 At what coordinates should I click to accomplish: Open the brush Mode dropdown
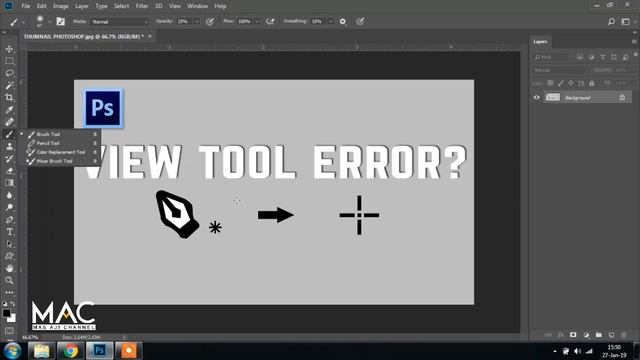pyautogui.click(x=120, y=22)
